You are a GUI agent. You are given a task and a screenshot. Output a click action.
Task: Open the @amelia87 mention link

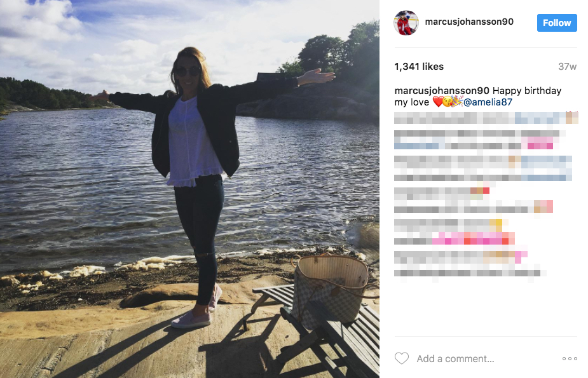click(488, 102)
